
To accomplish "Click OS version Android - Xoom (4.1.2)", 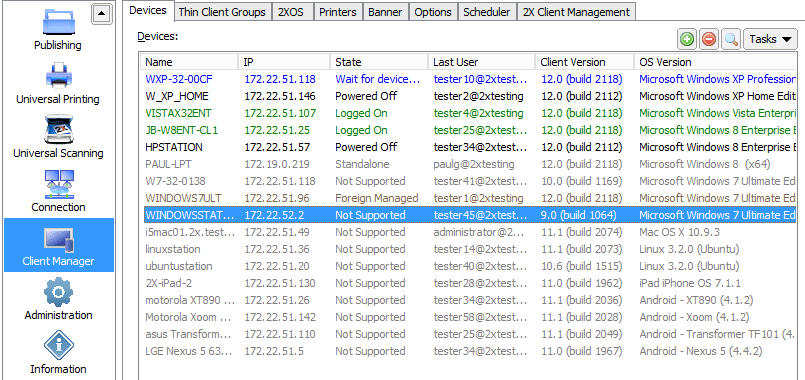I will (x=694, y=317).
